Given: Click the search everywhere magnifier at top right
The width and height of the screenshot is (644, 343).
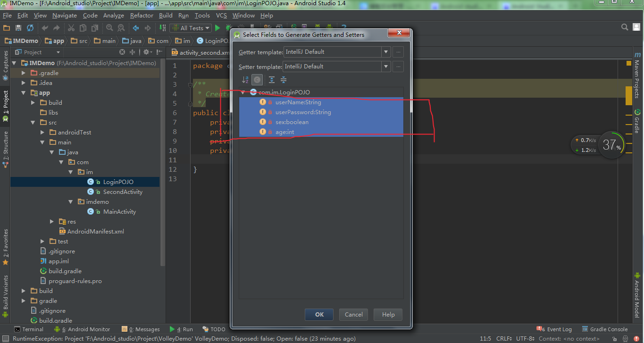Looking at the screenshot, I should click(x=625, y=27).
